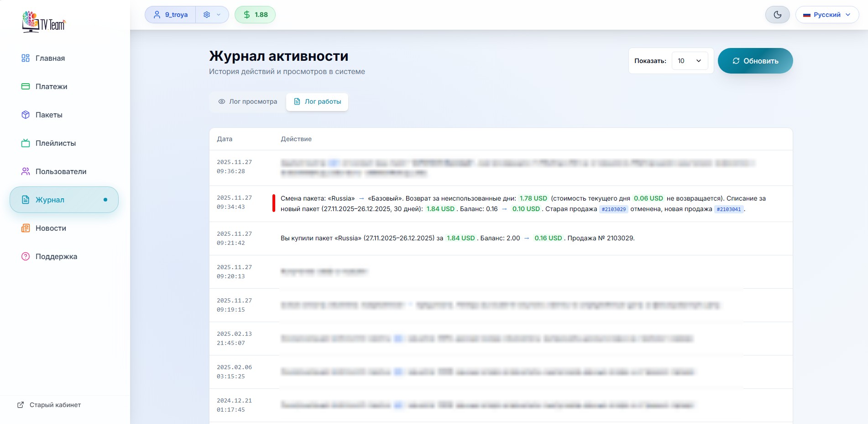Expand the Русский language dropdown
Image resolution: width=868 pixels, height=424 pixels.
[827, 15]
